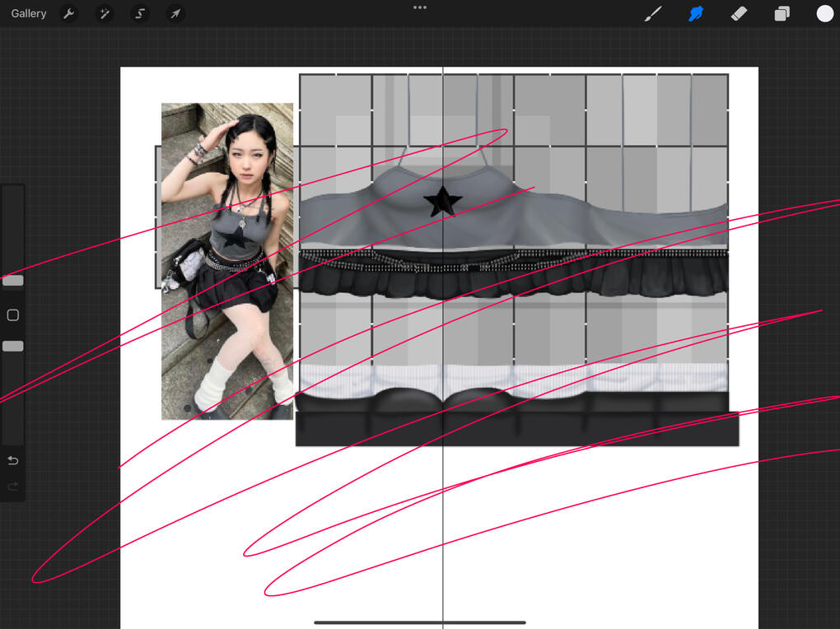
Task: Activate the Transform arrow tool
Action: pyautogui.click(x=175, y=14)
